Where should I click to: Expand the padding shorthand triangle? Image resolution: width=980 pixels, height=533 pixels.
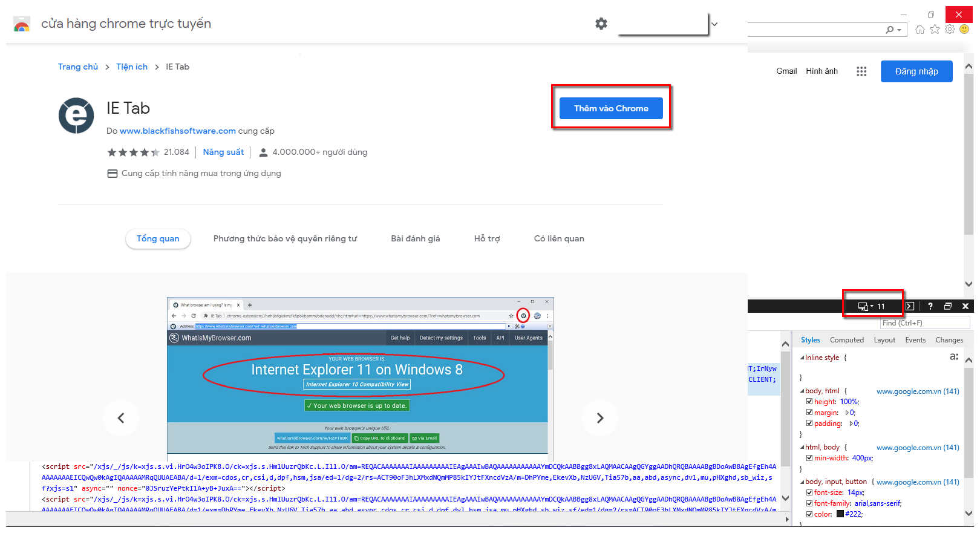coord(851,423)
